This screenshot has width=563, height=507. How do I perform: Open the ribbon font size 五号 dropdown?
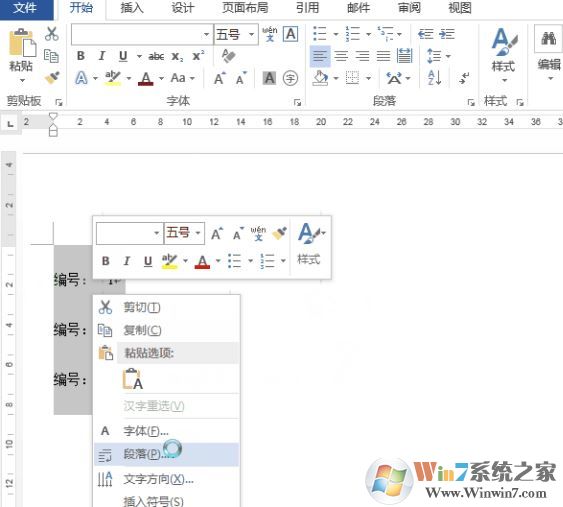tap(252, 34)
